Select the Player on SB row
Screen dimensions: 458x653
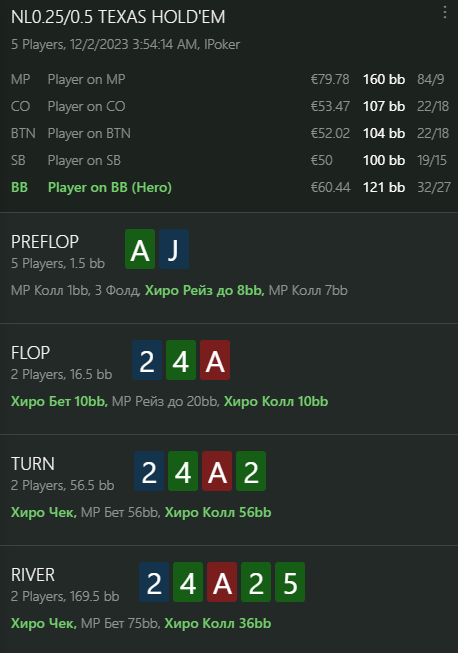point(229,160)
